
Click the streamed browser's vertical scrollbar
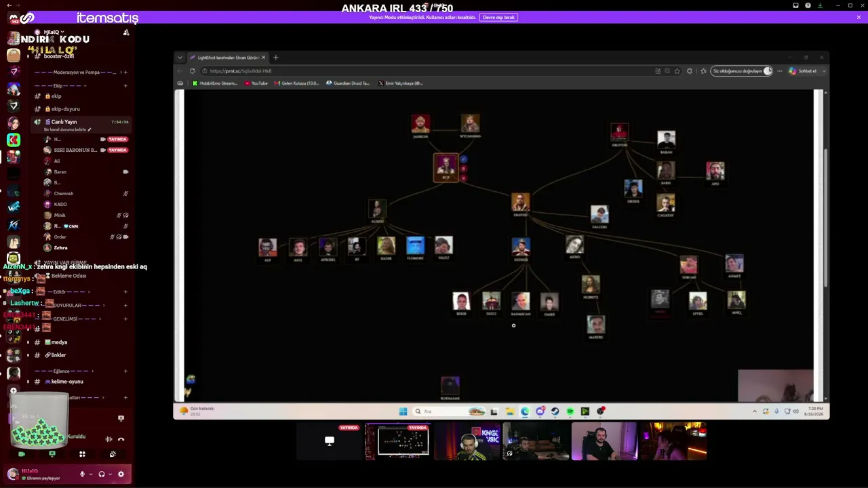(x=825, y=217)
